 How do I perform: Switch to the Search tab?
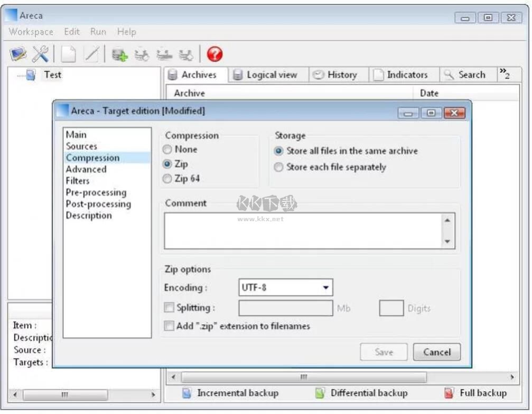pos(468,75)
